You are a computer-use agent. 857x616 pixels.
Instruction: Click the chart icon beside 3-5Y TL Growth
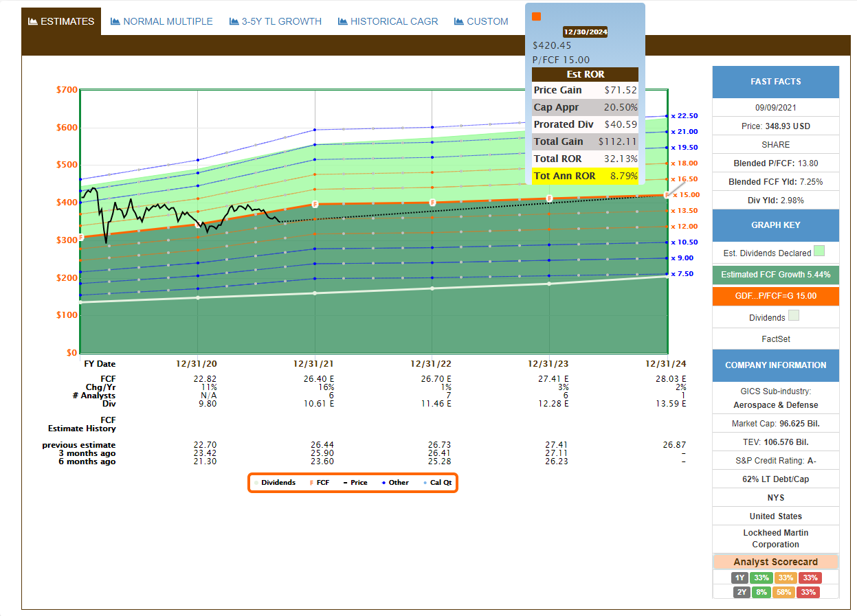[234, 21]
